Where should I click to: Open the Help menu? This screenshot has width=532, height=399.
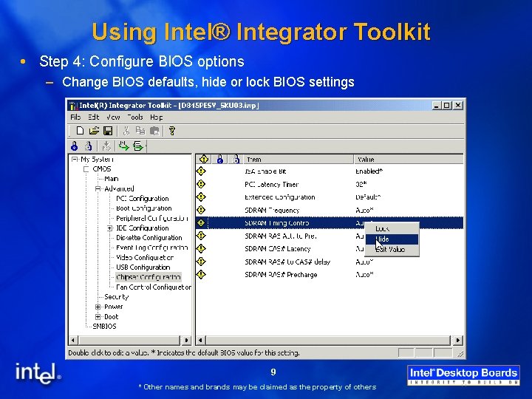[157, 117]
